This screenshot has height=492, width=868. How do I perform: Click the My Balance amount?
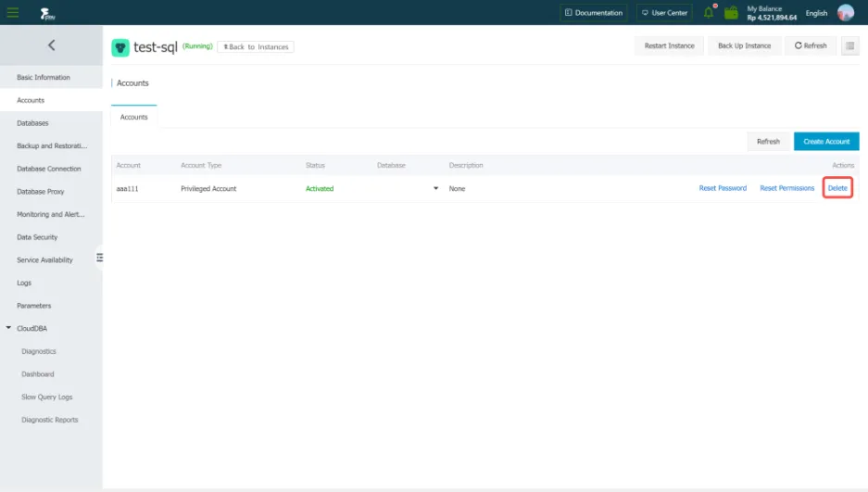772,18
